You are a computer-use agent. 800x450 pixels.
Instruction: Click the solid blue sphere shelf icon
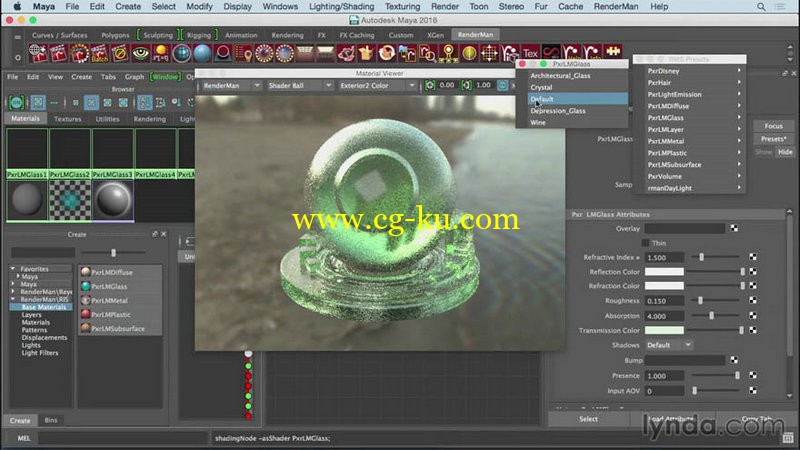202,53
